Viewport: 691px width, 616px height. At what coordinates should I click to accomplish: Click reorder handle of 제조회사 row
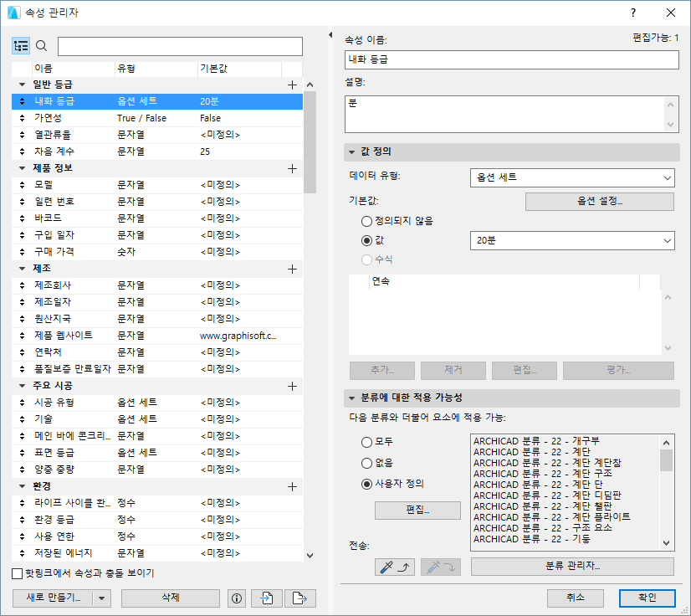click(x=22, y=285)
